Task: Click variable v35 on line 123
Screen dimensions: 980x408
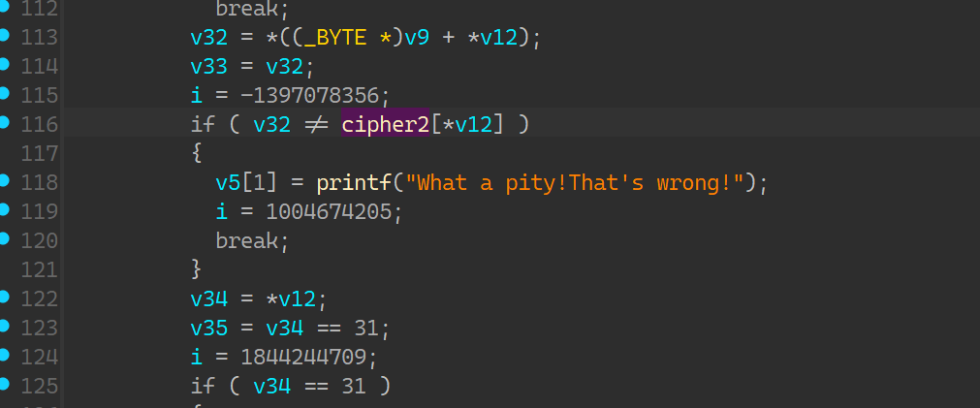Action: pos(209,329)
